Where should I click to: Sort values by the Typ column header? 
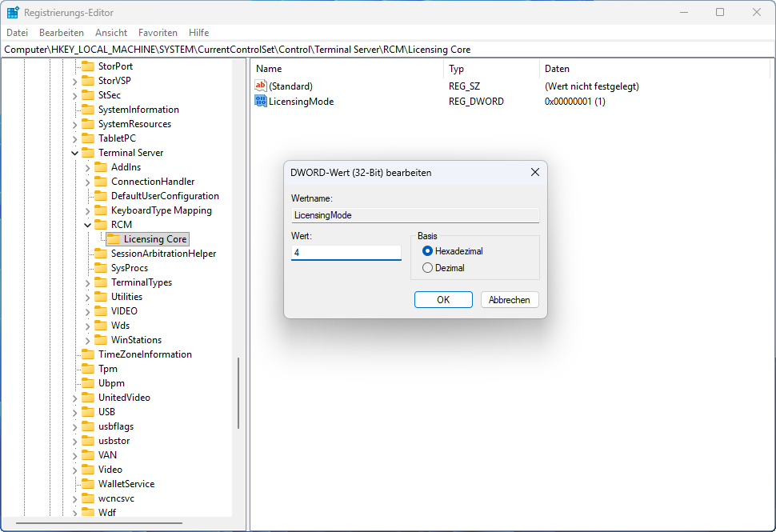[491, 69]
